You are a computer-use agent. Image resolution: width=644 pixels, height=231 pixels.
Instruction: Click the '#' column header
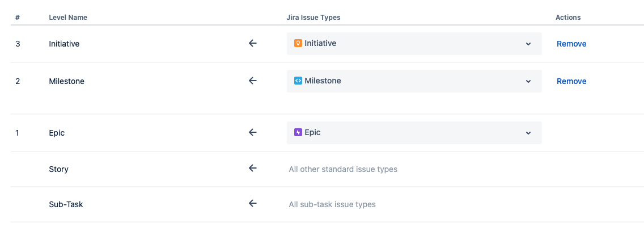(18, 18)
